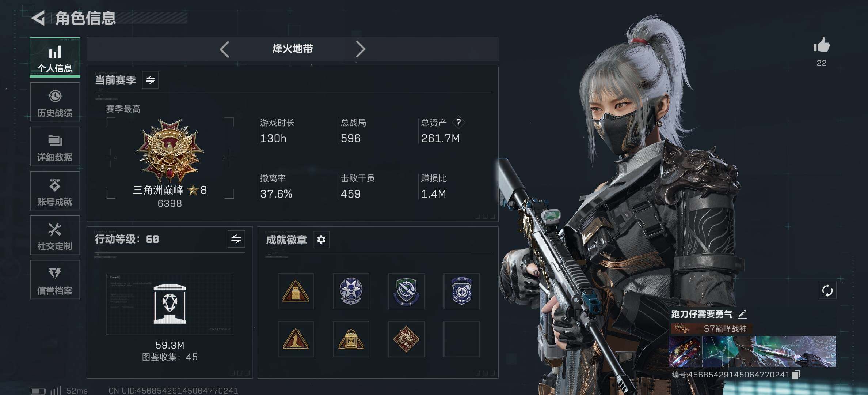Go back using the arrow beside 角色信息
This screenshot has height=395, width=868.
38,18
